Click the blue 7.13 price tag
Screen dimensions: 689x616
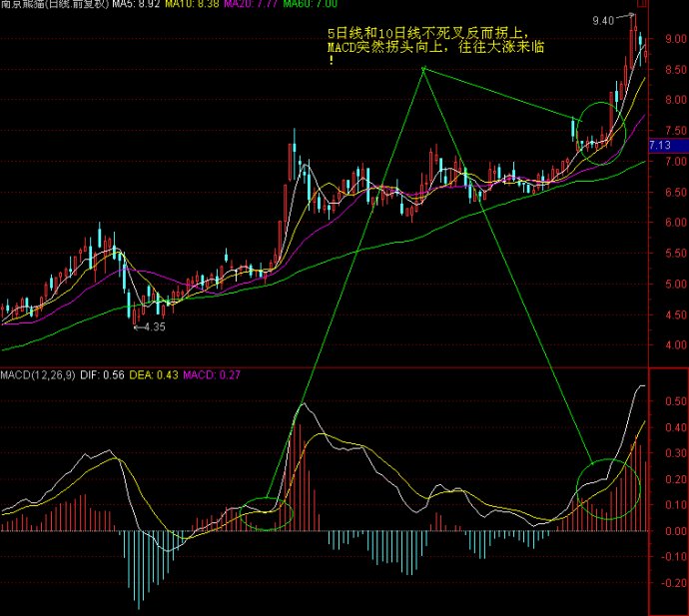click(660, 146)
